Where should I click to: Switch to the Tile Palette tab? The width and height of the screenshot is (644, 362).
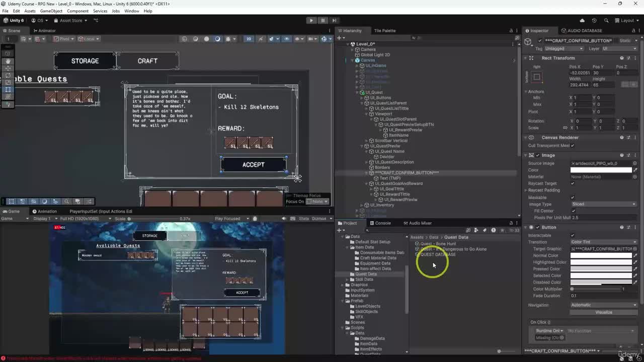coord(384,31)
